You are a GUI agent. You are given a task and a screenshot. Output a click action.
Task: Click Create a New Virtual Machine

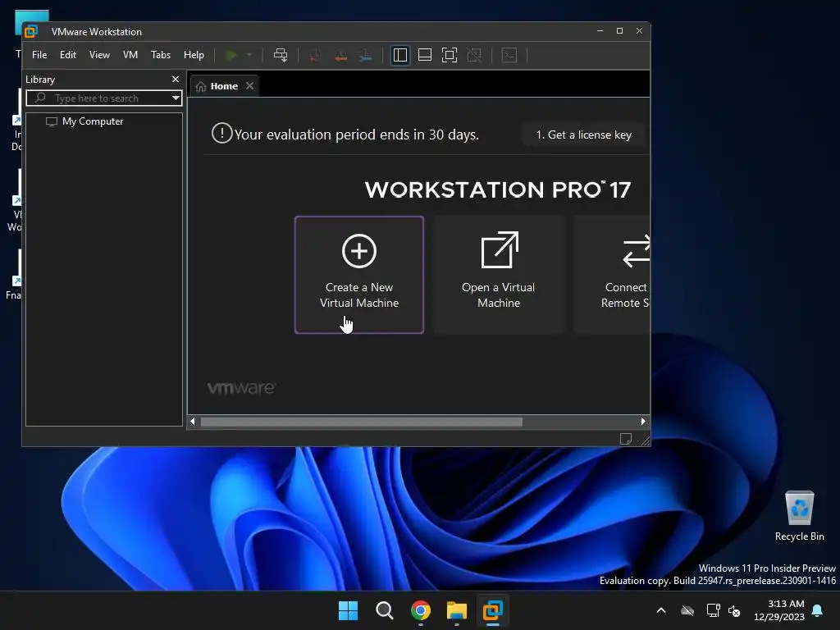(359, 275)
